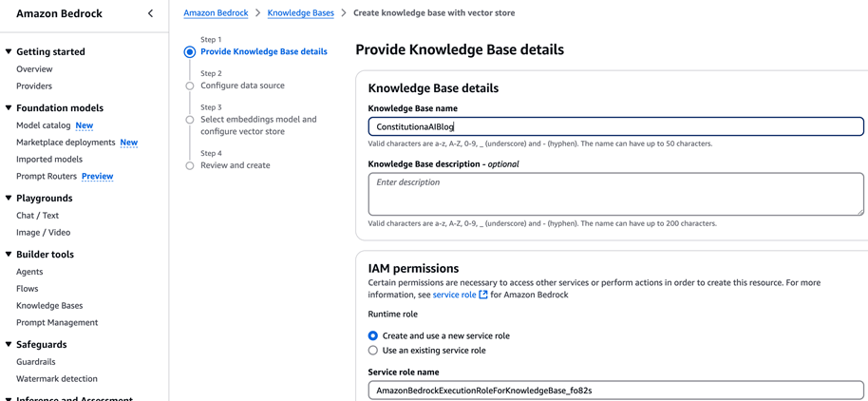Click the Step 3 wizard indicator circle
Image resolution: width=868 pixels, height=401 pixels.
[x=190, y=120]
